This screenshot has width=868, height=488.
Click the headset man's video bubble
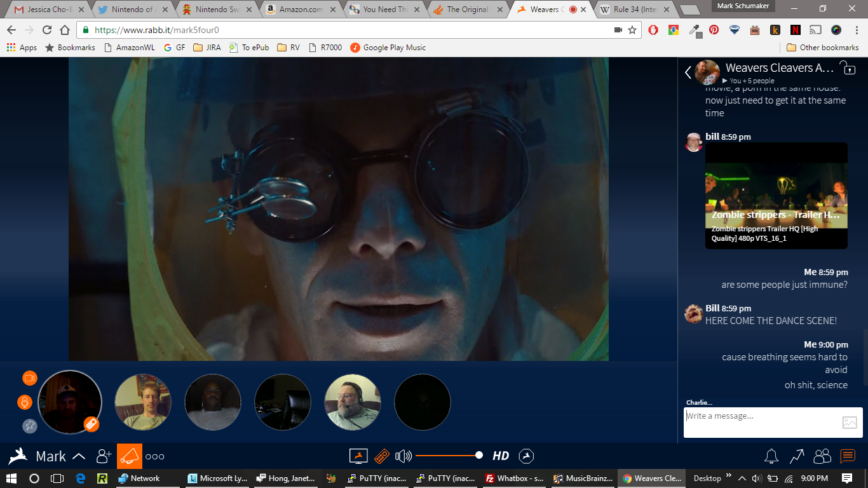[x=353, y=402]
